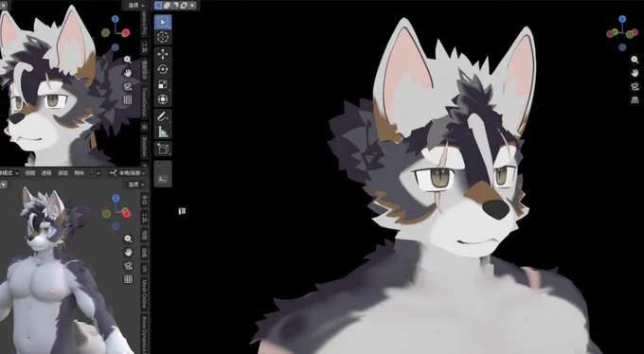Click pan hand icon in top-left viewport

tap(128, 73)
